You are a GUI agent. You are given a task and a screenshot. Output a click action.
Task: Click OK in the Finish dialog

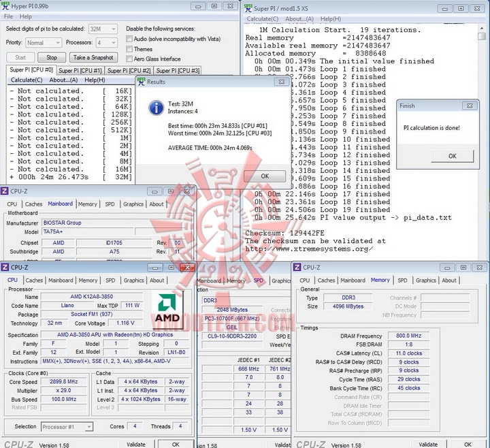coord(452,156)
